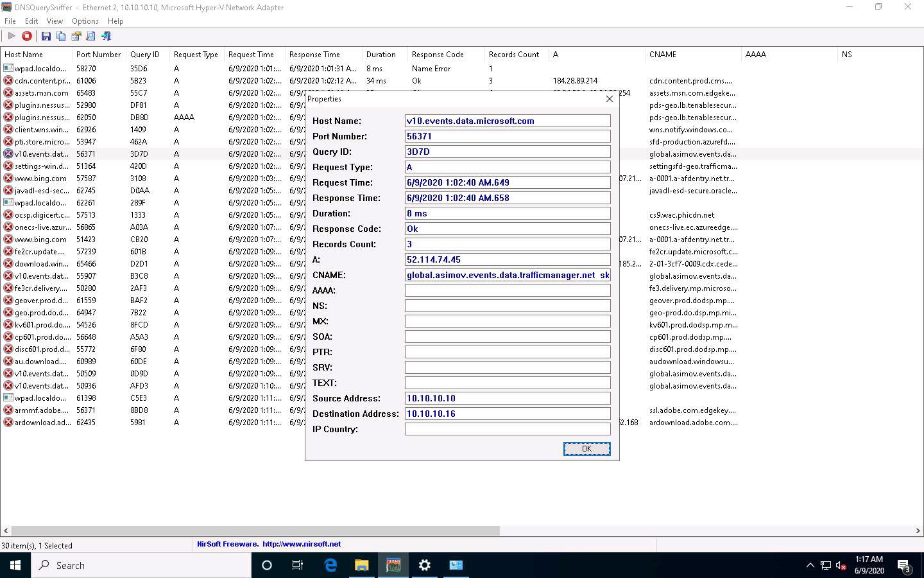Click the taskbar Search box

[x=141, y=565]
